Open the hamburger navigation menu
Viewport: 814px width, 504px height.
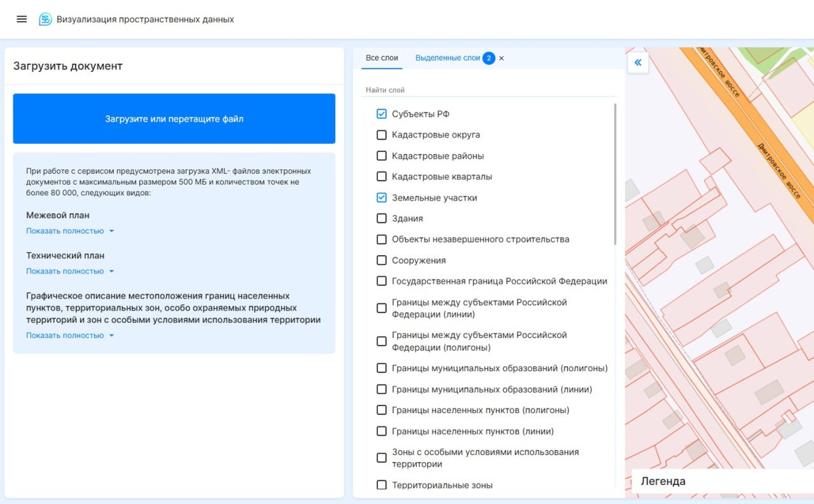tap(22, 19)
